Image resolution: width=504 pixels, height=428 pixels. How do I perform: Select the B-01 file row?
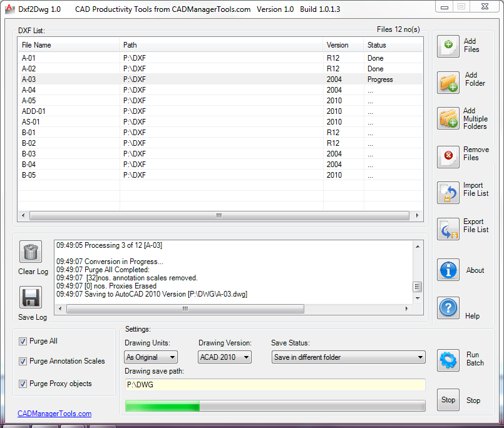coord(220,133)
